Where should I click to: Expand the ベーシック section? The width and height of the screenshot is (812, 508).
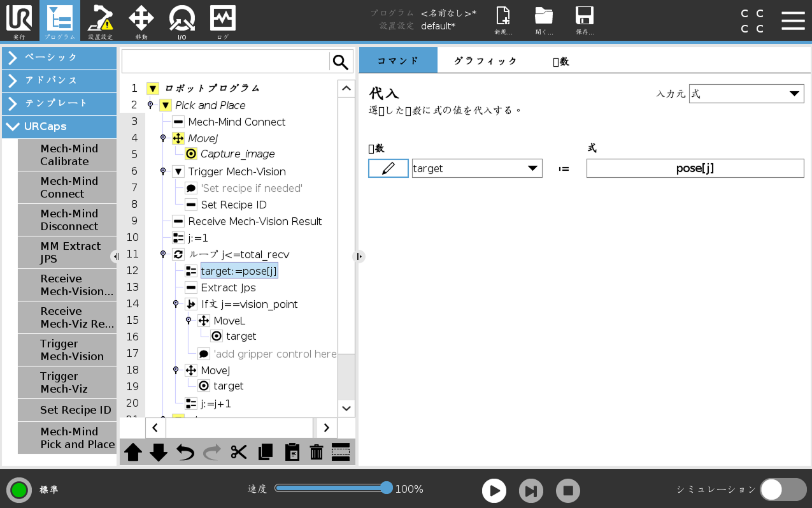tap(59, 57)
